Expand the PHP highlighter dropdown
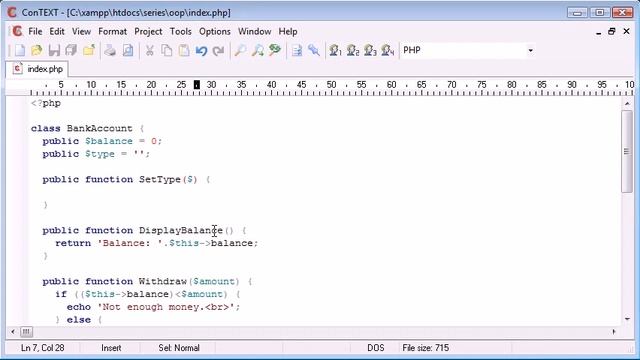This screenshot has height=360, width=640. [x=530, y=51]
